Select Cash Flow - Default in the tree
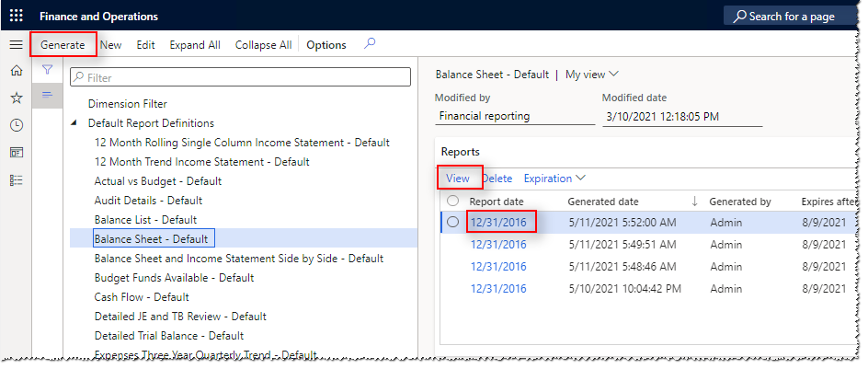The height and width of the screenshot is (369, 868). pos(142,297)
